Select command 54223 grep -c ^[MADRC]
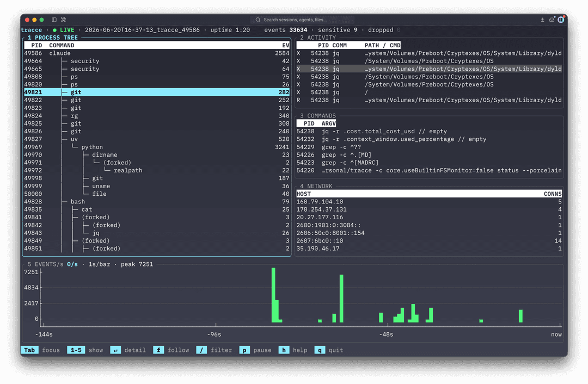Viewport: 588px width, 384px height. [x=429, y=163]
